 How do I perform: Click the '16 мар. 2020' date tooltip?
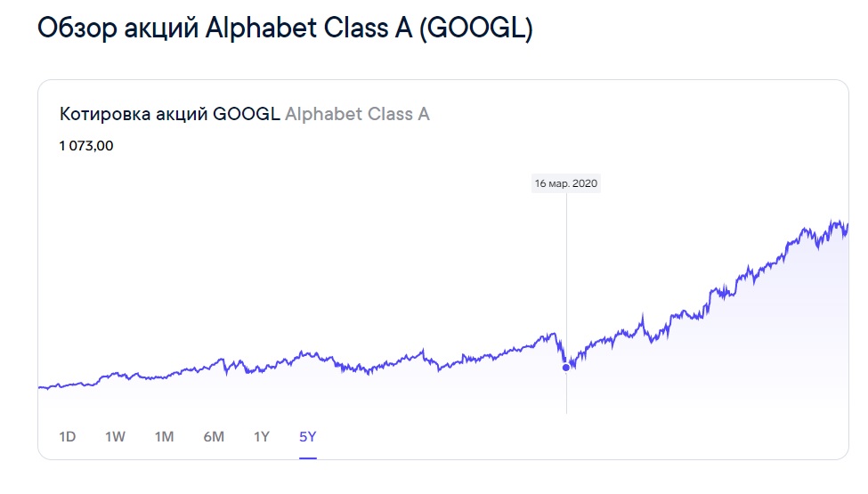tap(565, 183)
